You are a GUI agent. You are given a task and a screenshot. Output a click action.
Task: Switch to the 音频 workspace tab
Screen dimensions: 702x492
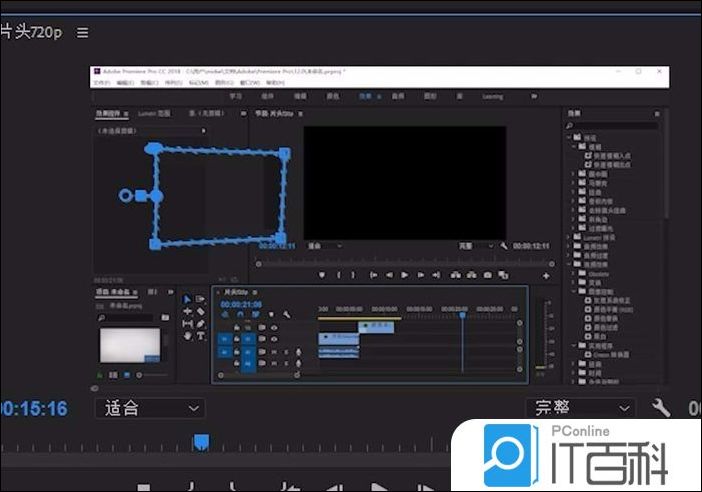click(x=397, y=96)
